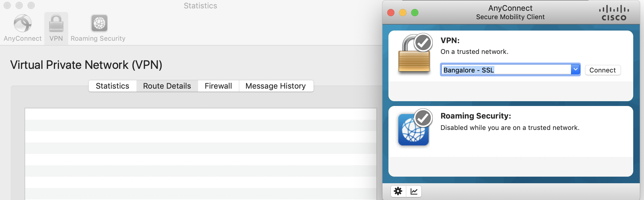Close the AnyConnect window with red button

391,13
